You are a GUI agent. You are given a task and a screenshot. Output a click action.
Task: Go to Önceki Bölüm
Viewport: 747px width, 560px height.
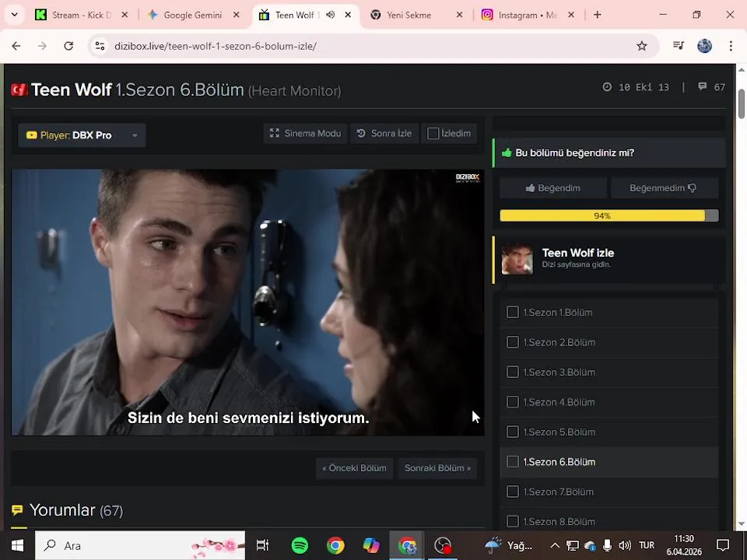354,468
